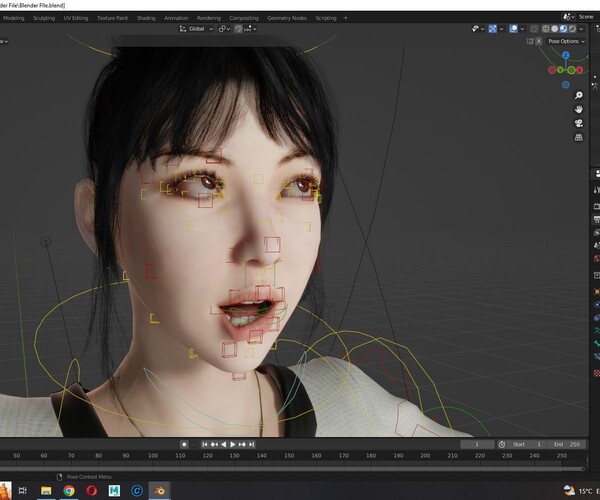Screen dimensions: 600x500
Task: Select rendered viewport shading
Action: (x=572, y=29)
